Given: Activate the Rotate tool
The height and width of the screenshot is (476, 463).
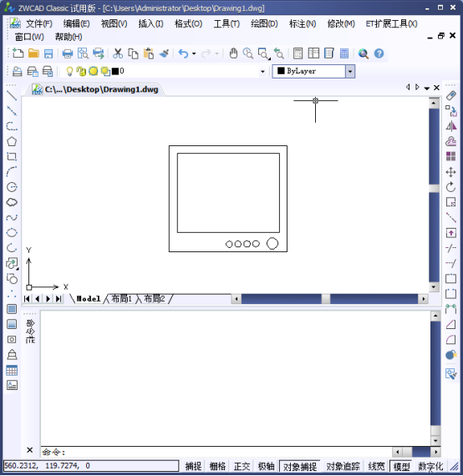Looking at the screenshot, I should point(450,187).
